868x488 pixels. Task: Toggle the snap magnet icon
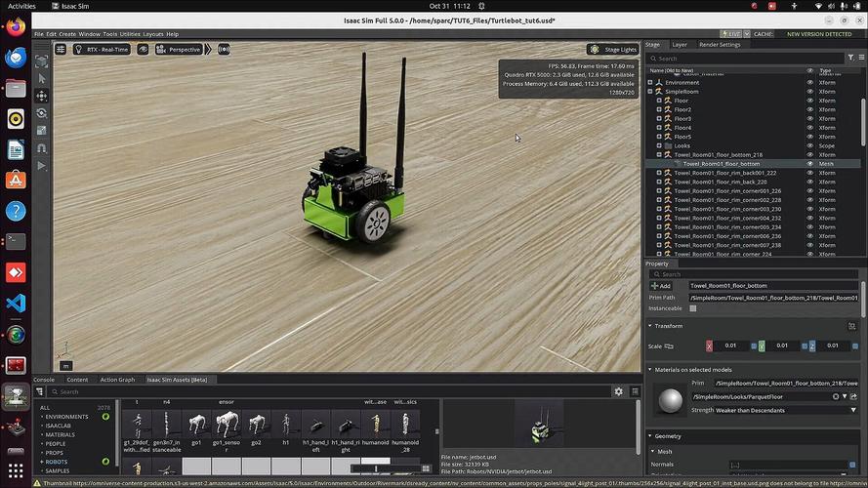coord(42,148)
